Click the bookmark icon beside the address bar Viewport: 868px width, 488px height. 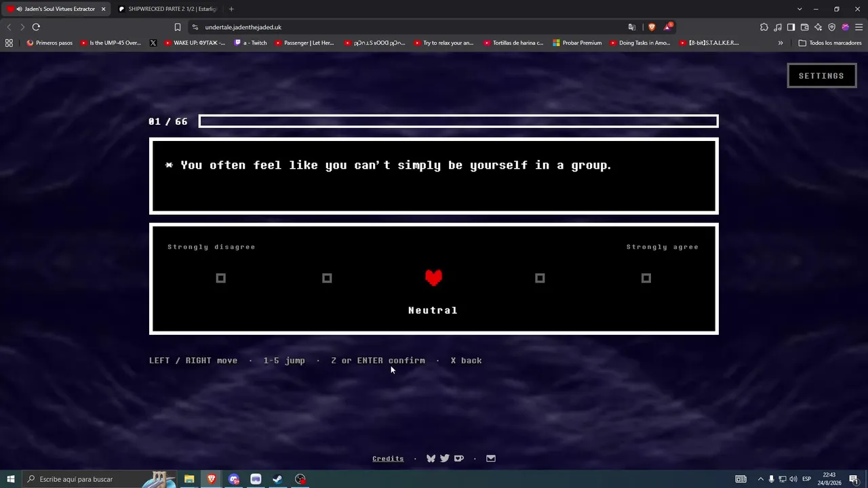coord(178,27)
